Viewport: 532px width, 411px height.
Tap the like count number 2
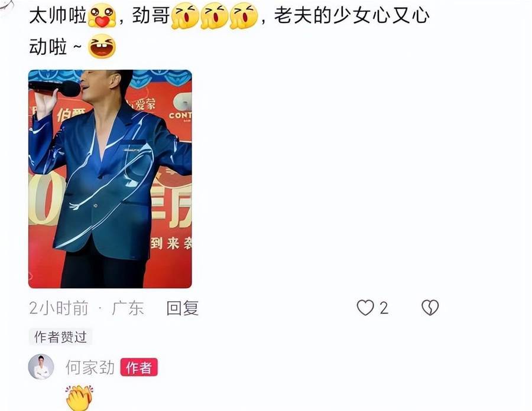point(384,308)
